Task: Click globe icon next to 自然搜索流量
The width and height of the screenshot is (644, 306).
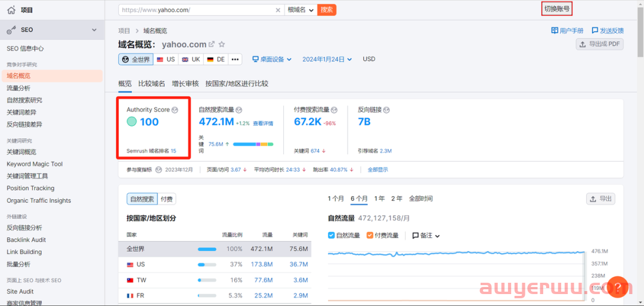Action: point(239,110)
